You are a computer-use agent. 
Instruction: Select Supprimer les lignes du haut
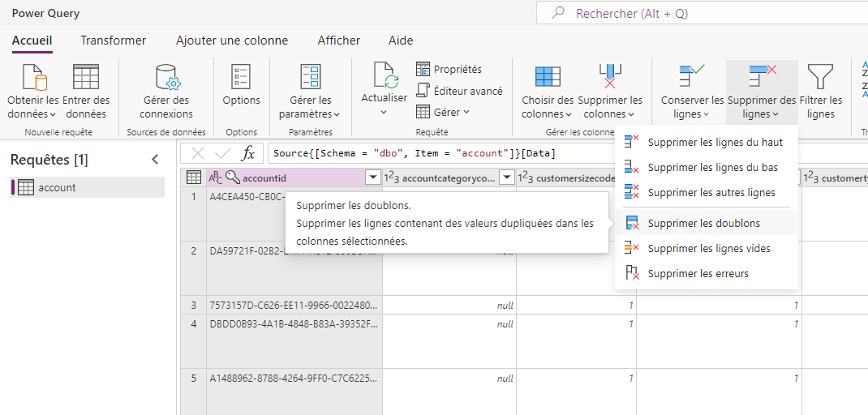(x=707, y=142)
